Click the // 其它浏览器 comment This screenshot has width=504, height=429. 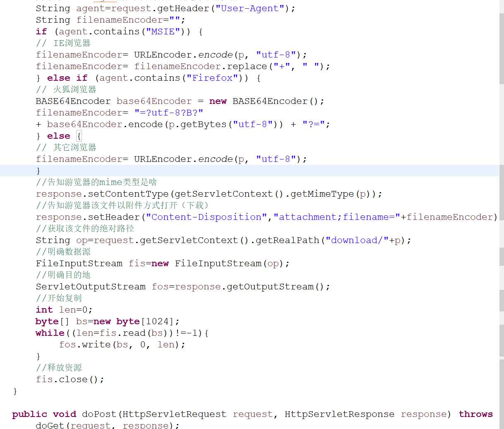(x=66, y=147)
